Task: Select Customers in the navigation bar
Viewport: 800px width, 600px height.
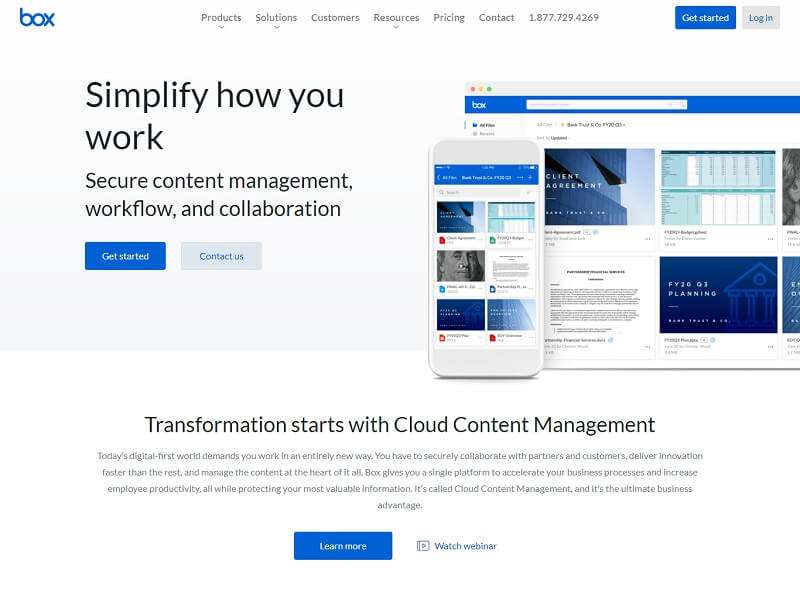Action: point(335,17)
